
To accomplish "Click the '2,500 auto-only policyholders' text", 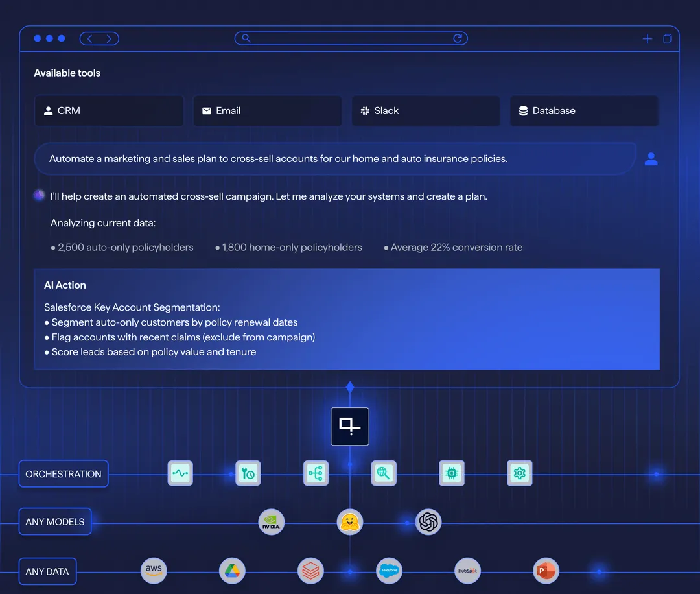I will (126, 248).
